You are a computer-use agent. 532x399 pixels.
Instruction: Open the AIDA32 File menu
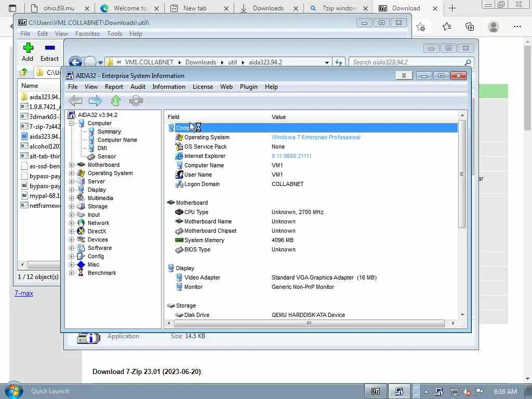73,87
